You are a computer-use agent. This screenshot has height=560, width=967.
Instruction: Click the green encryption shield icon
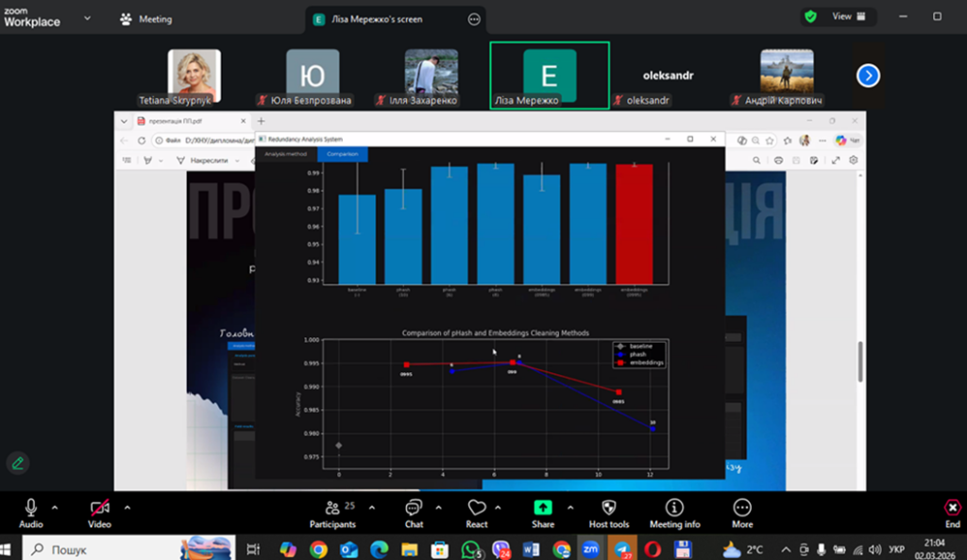tap(810, 16)
